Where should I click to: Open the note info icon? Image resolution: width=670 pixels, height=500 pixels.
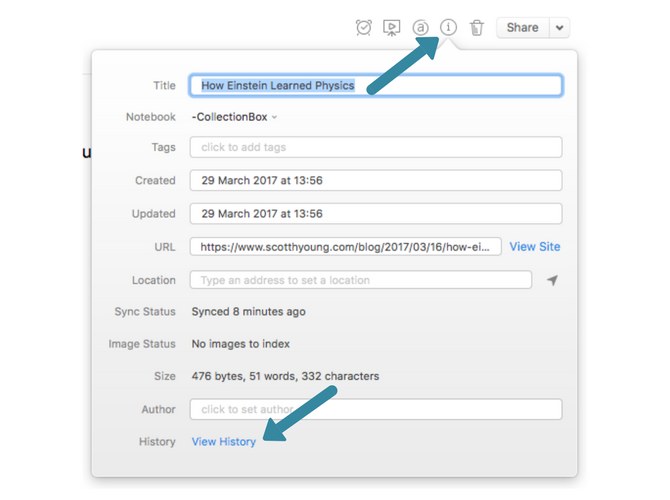coord(448,27)
